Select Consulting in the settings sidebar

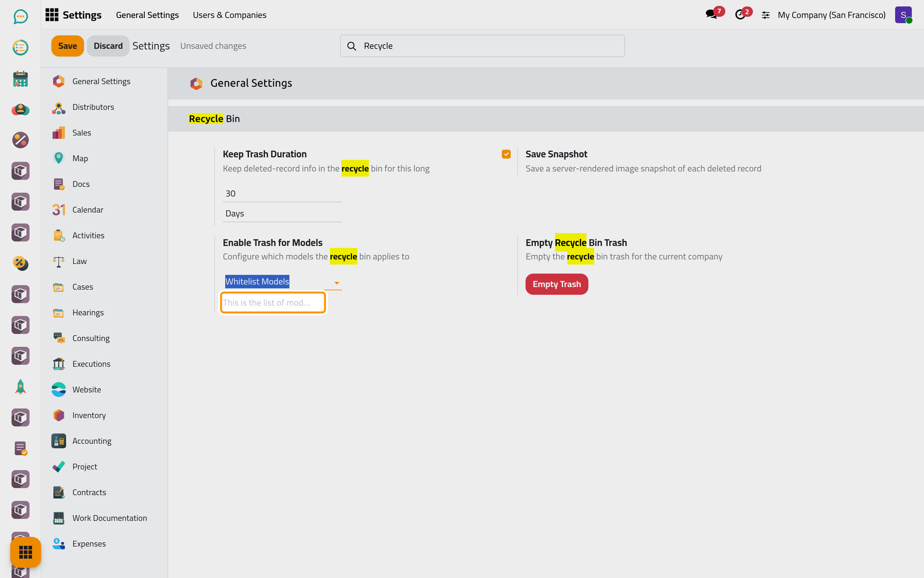pyautogui.click(x=104, y=338)
